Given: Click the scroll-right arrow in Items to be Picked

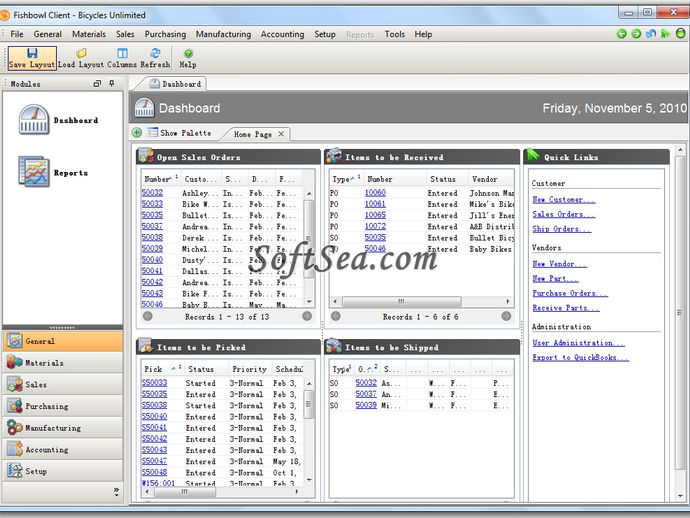Looking at the screenshot, I should click(297, 492).
